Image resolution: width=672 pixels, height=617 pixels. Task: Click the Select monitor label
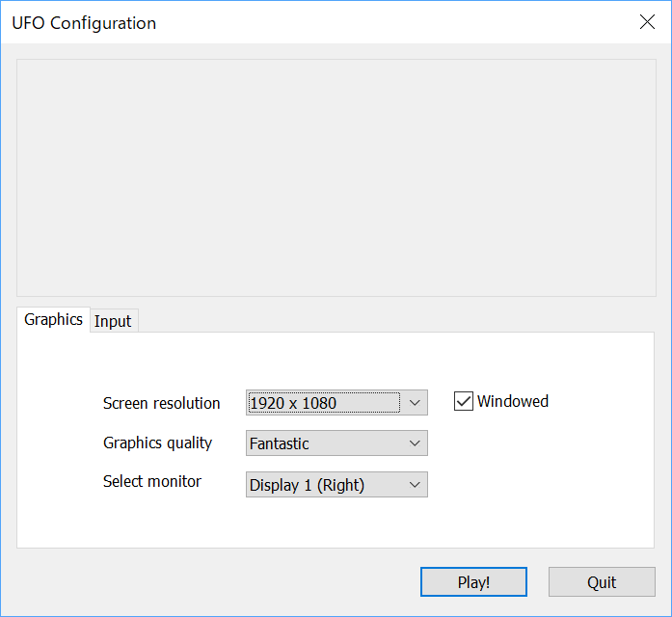(x=152, y=481)
